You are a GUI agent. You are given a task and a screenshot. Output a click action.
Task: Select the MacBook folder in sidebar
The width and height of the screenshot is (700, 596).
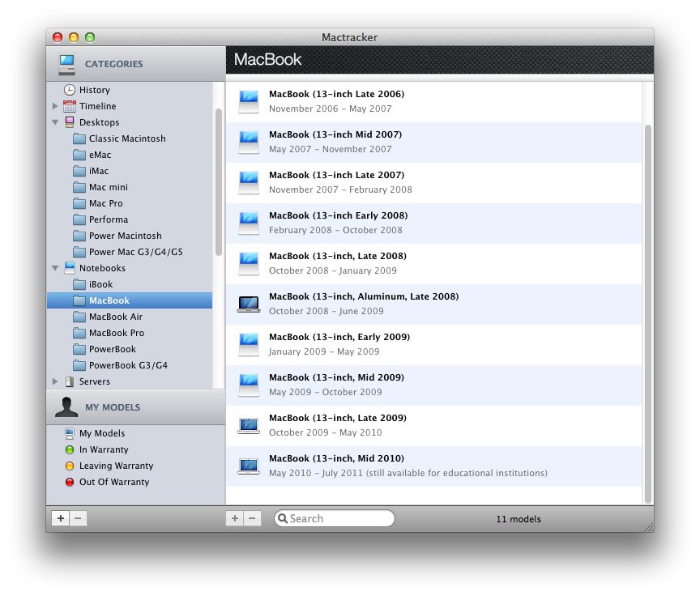130,300
